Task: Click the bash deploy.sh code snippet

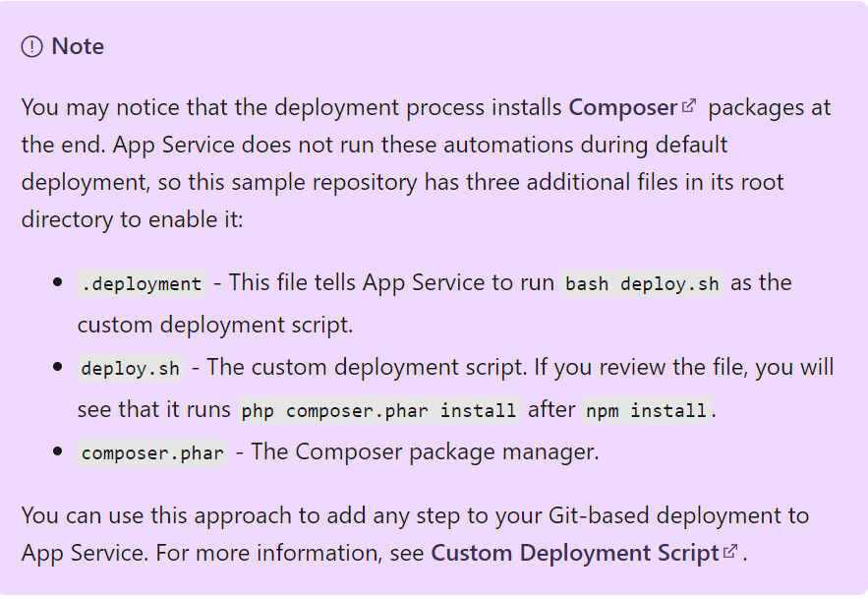Action: tap(642, 283)
